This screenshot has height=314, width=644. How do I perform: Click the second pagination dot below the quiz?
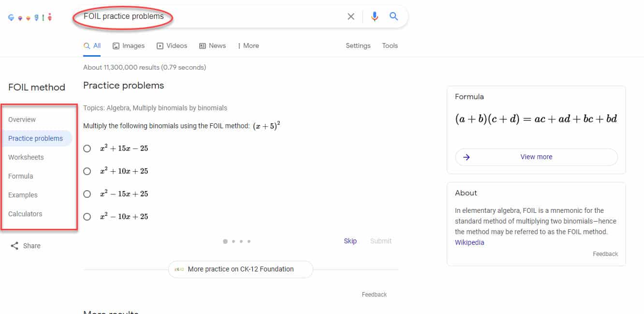(233, 241)
